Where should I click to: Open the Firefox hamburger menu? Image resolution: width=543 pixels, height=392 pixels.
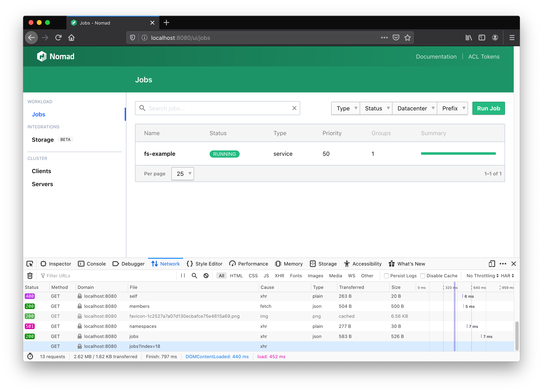512,38
